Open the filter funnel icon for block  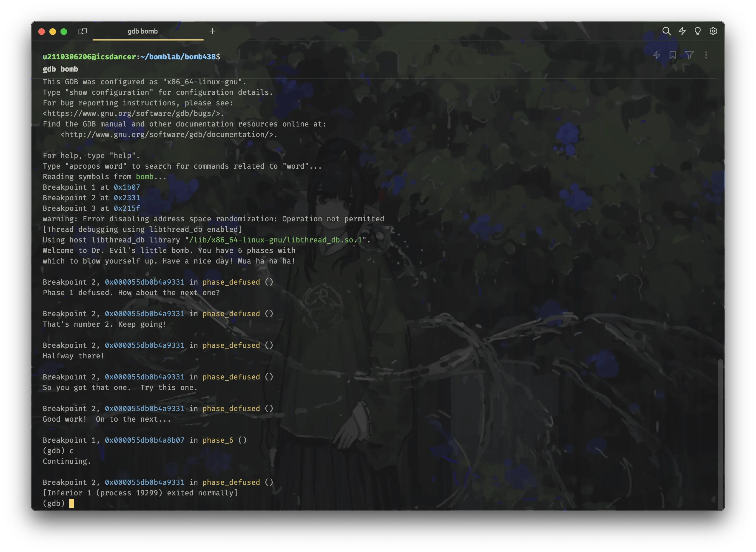pos(689,55)
